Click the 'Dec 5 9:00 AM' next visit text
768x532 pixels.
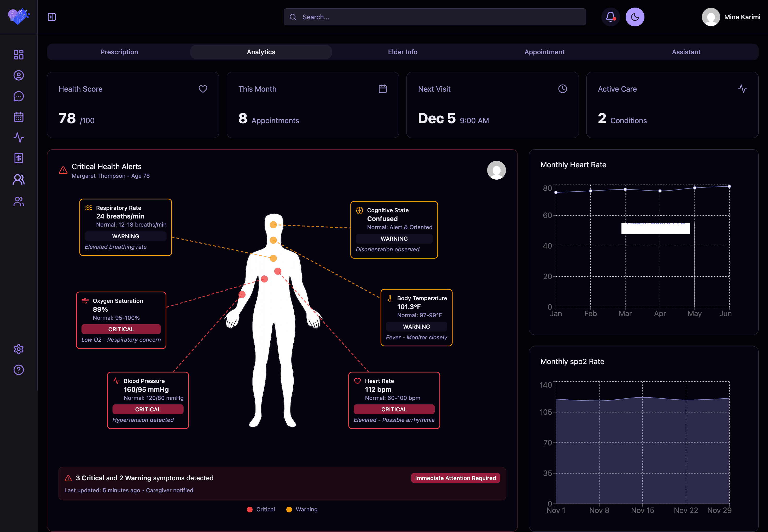(453, 119)
